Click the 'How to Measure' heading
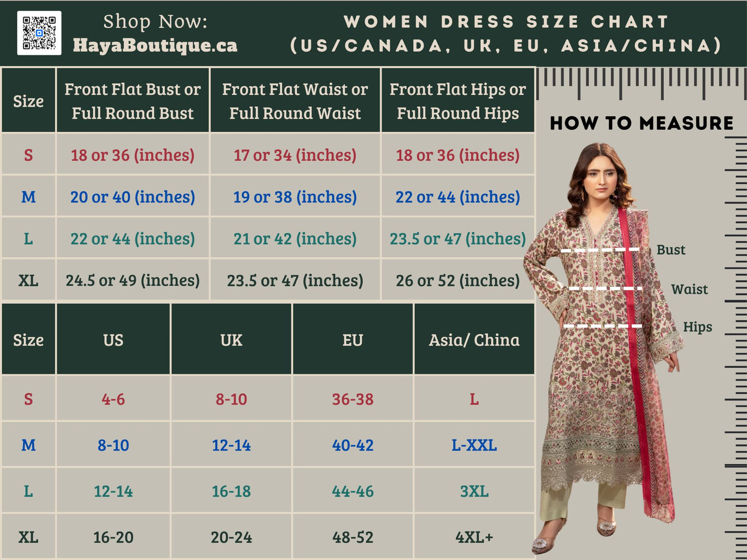This screenshot has width=747, height=560. coord(642,123)
